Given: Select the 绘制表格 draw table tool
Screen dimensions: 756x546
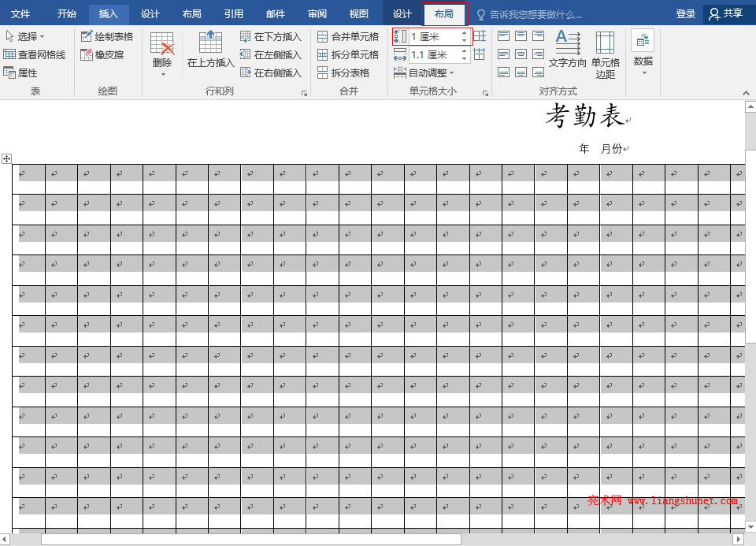Looking at the screenshot, I should (107, 36).
